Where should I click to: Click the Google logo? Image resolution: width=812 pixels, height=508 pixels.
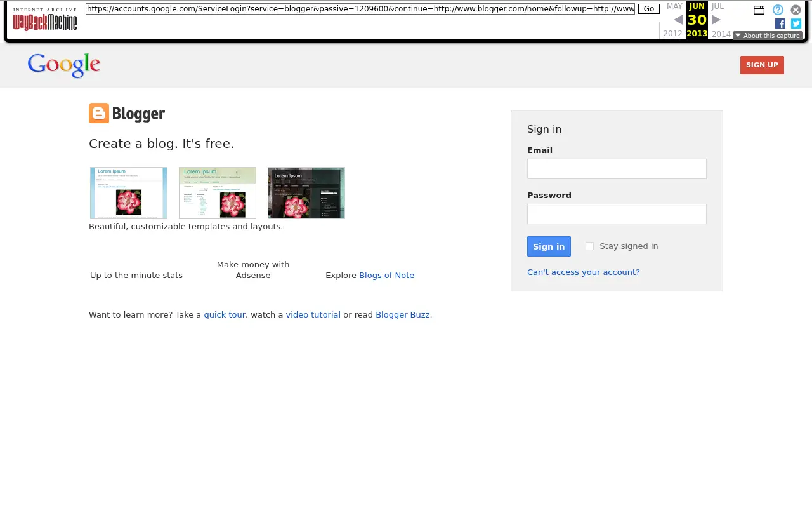click(x=64, y=65)
